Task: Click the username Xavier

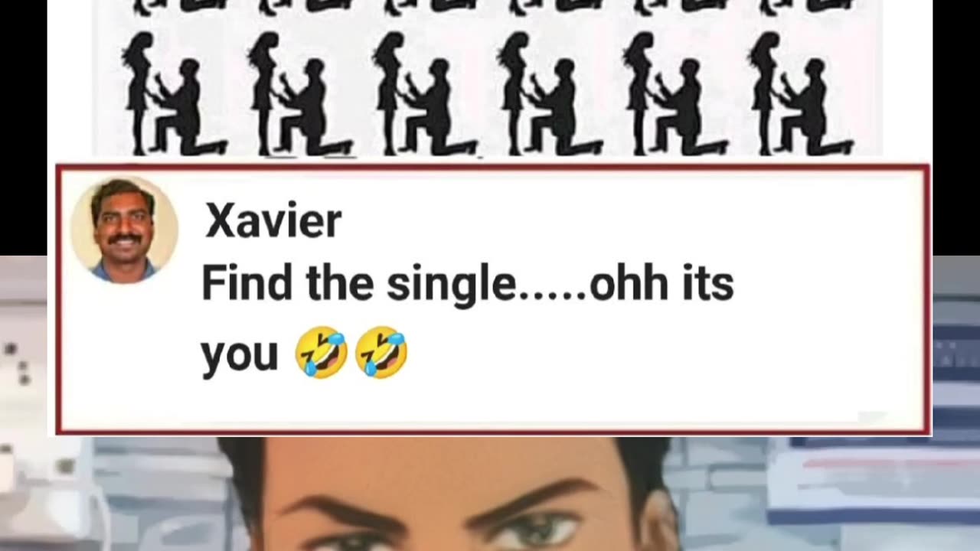Action: pyautogui.click(x=273, y=223)
